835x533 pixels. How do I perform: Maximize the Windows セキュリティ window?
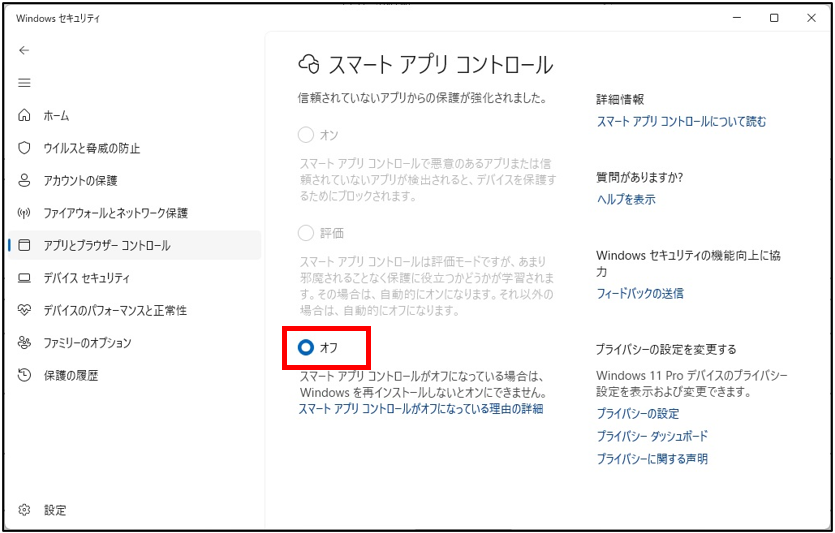tap(774, 18)
